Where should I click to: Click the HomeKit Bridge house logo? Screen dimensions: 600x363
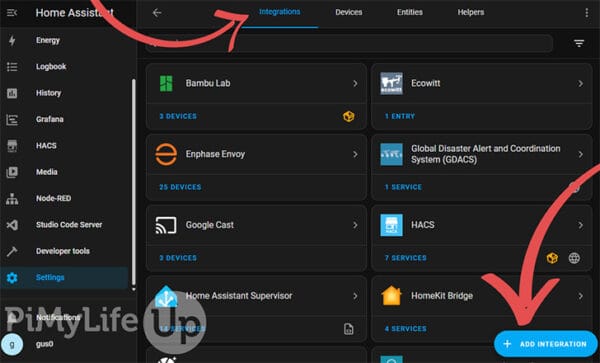(x=391, y=296)
